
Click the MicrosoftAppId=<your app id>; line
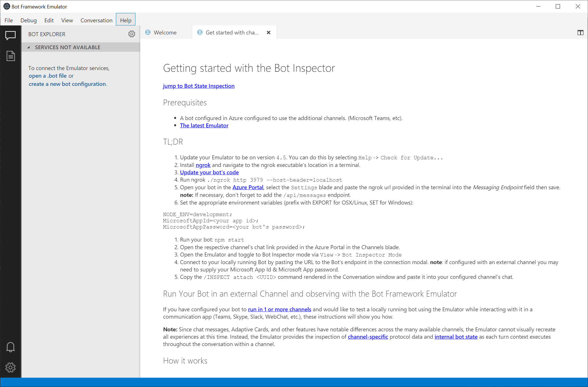pyautogui.click(x=211, y=221)
